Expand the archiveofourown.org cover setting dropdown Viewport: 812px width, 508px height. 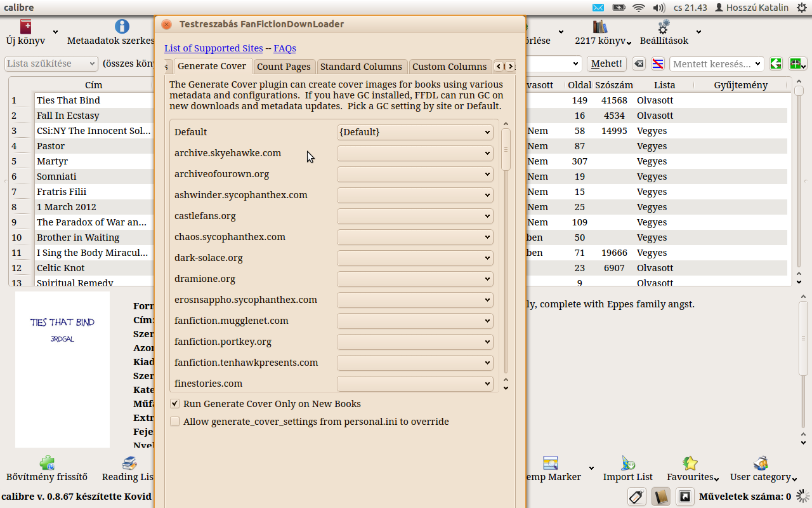[x=415, y=174]
